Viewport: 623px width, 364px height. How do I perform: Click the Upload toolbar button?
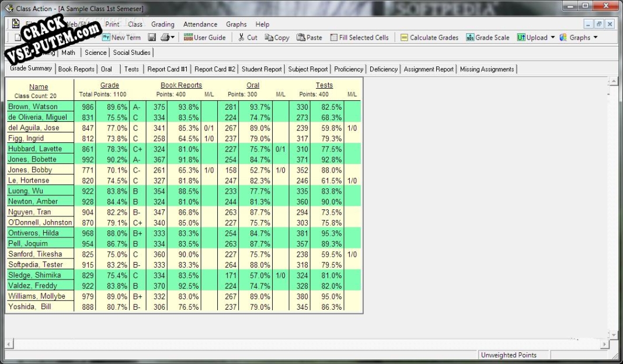click(x=532, y=37)
